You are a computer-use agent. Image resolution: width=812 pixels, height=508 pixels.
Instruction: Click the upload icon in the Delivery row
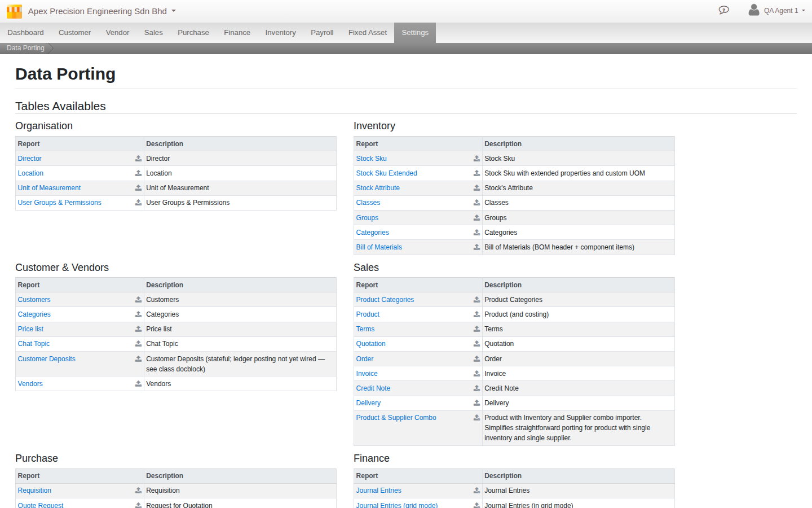click(x=476, y=403)
